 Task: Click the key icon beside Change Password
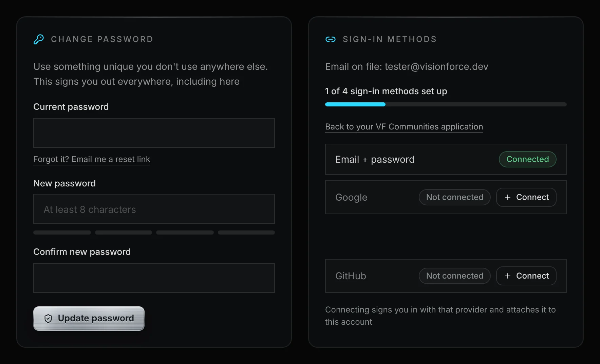pos(39,39)
